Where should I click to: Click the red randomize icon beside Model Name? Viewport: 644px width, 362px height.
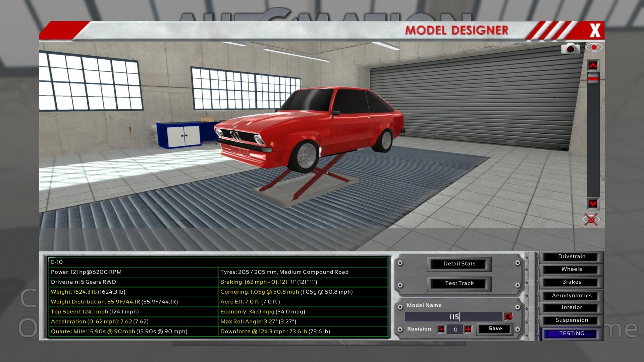508,317
